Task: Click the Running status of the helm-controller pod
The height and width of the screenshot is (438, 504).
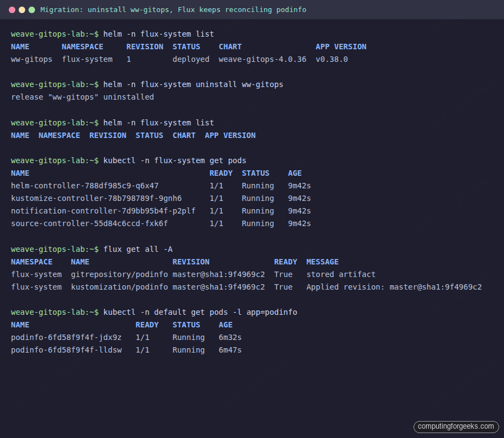Action: coord(258,186)
